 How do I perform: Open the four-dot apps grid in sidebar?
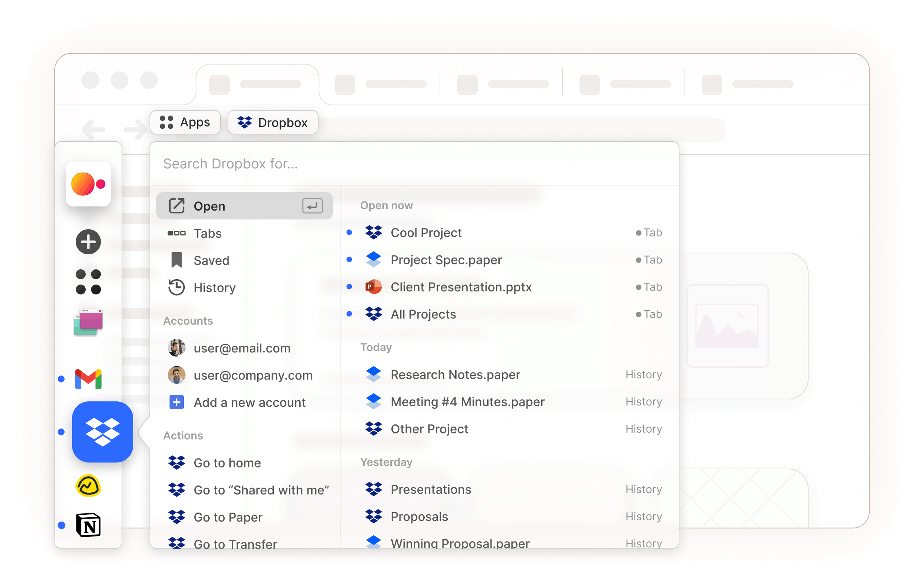click(x=88, y=282)
